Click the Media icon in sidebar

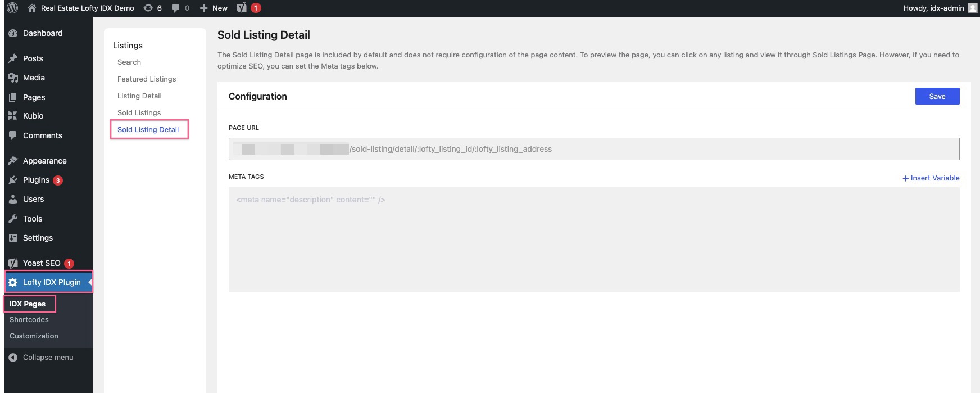(x=13, y=78)
